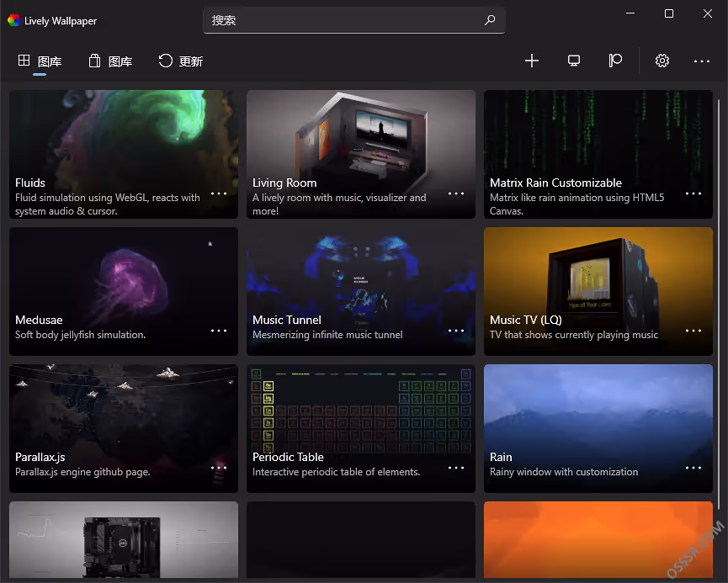Minimize the Lively Wallpaper window
The image size is (728, 583).
[630, 13]
